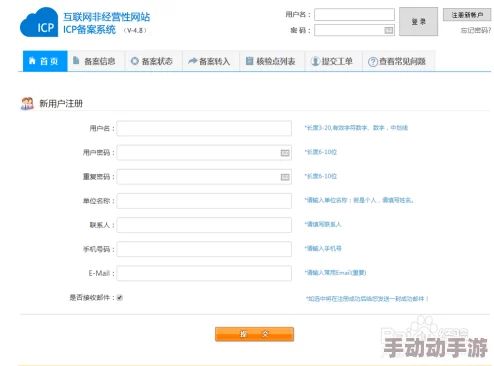Image resolution: width=494 pixels, height=366 pixels.
Task: Click the document icon beside 备案信息
Action: [76, 60]
